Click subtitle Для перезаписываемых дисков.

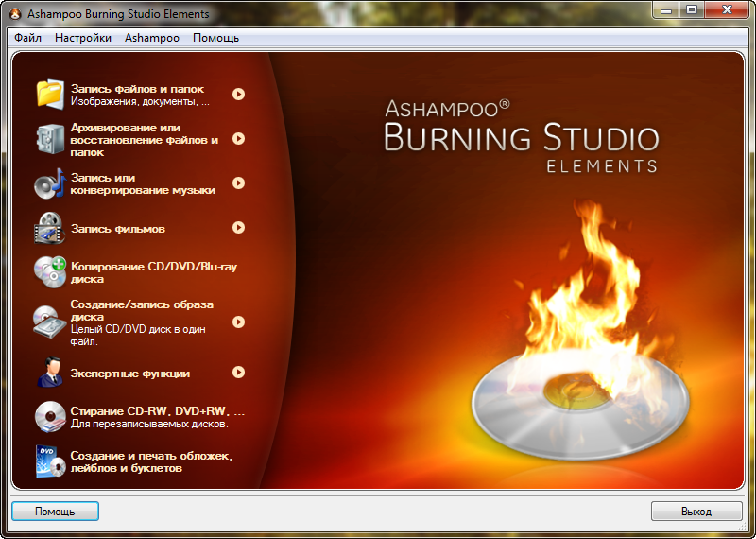149,425
